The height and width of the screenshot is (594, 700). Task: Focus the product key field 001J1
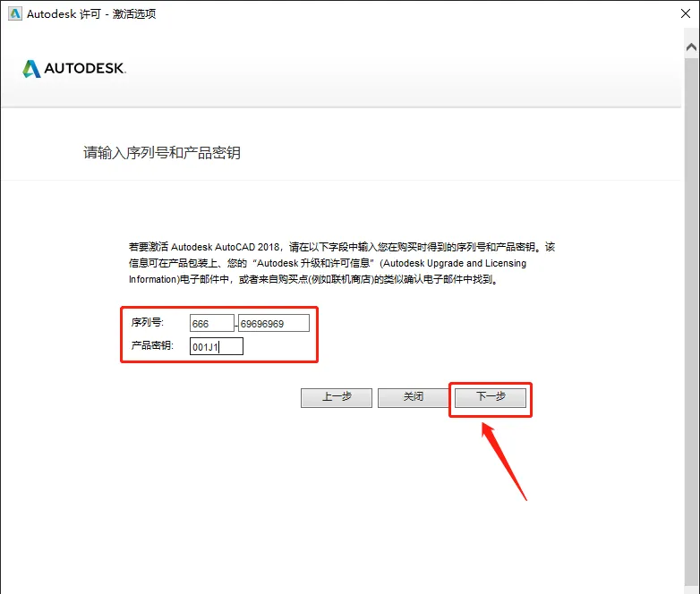[217, 346]
